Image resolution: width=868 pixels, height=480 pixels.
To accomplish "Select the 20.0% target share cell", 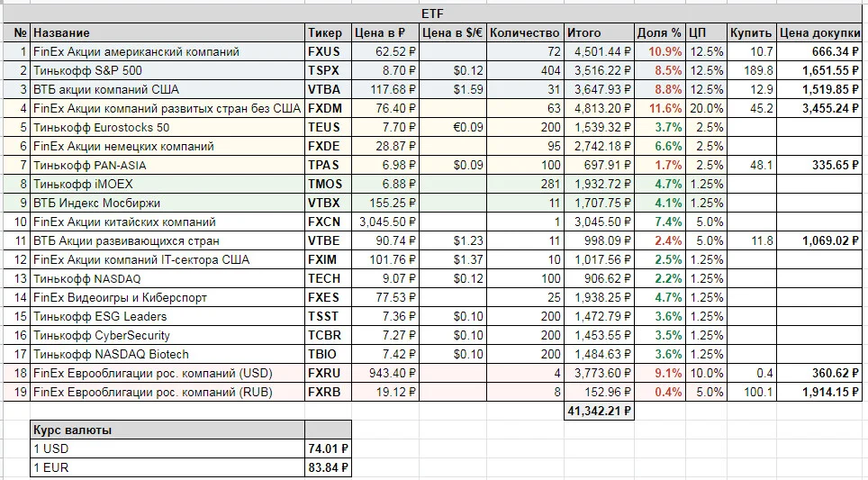I will click(706, 108).
